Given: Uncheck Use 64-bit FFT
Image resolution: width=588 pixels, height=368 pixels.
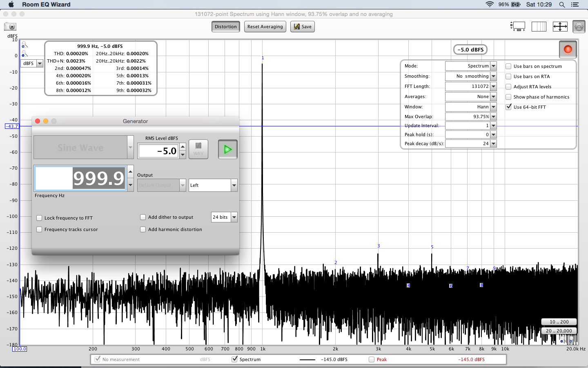Looking at the screenshot, I should click(x=508, y=107).
